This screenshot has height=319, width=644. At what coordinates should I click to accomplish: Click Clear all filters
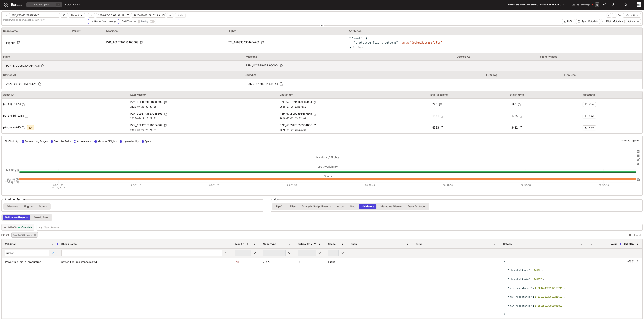635,235
